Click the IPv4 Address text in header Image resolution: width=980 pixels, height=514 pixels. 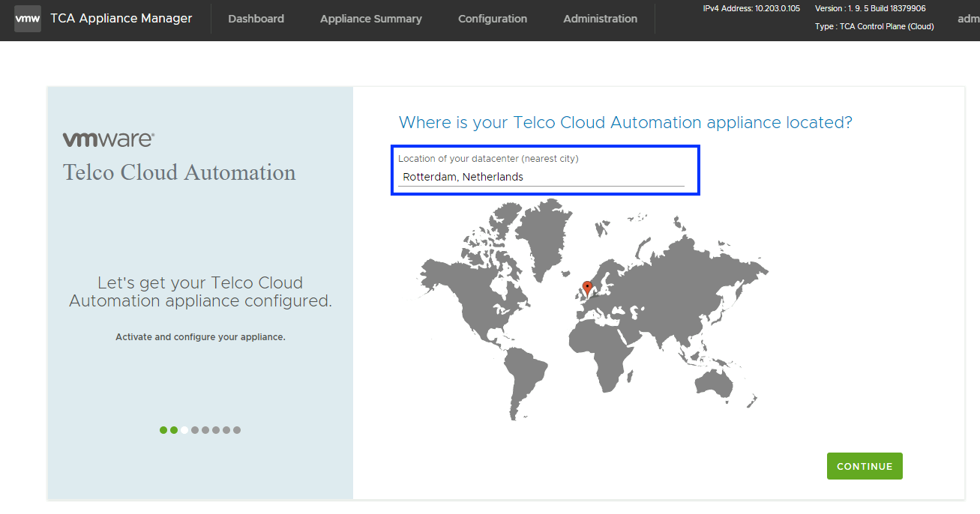(751, 8)
